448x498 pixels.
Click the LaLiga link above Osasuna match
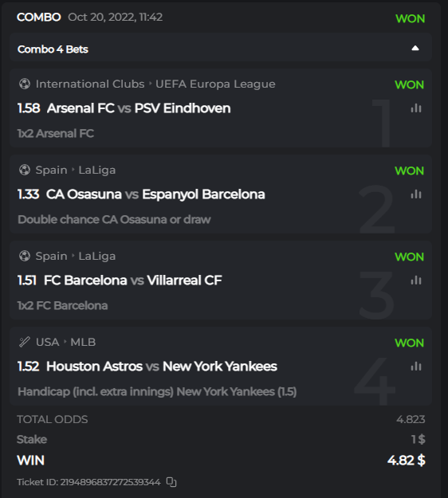97,171
